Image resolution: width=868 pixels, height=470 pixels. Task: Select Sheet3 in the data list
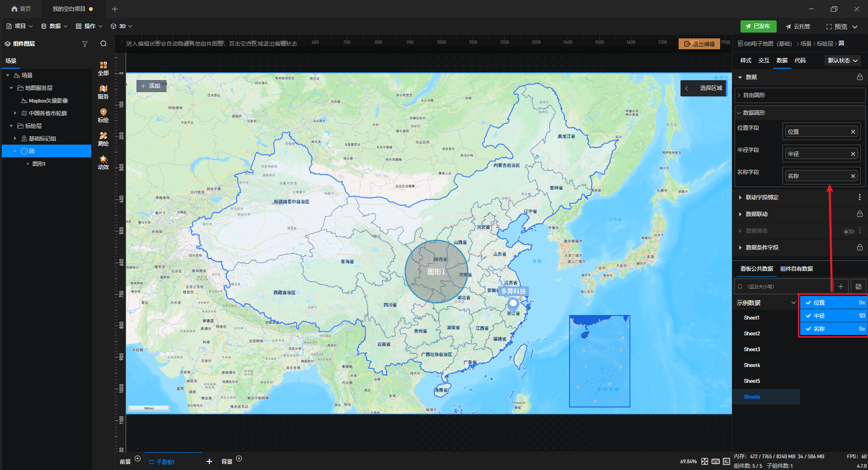752,349
